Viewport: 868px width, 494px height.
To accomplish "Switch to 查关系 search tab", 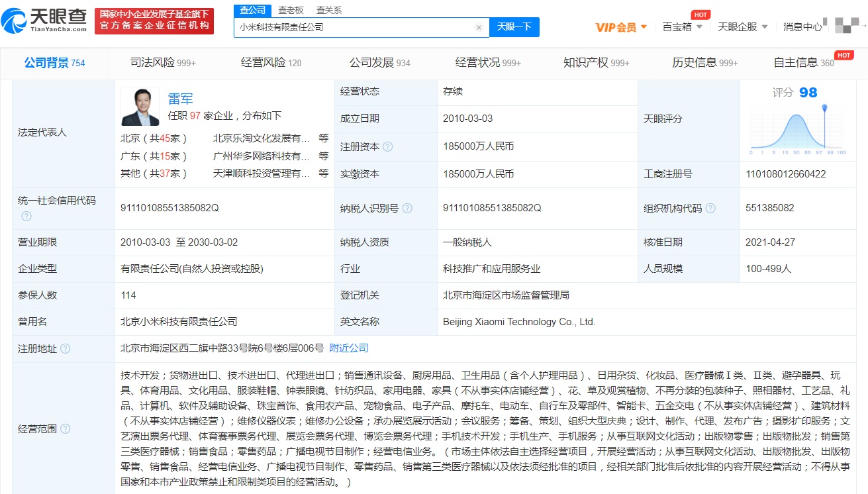I will 329,10.
